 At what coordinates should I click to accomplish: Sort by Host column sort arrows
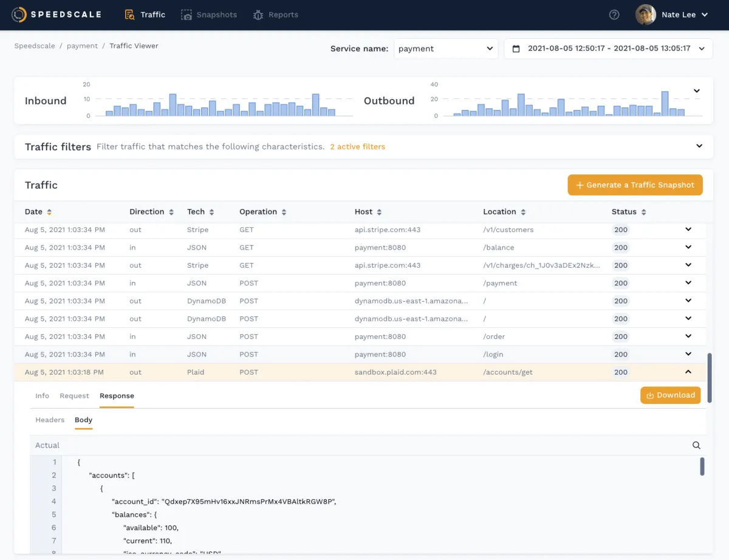click(x=379, y=212)
